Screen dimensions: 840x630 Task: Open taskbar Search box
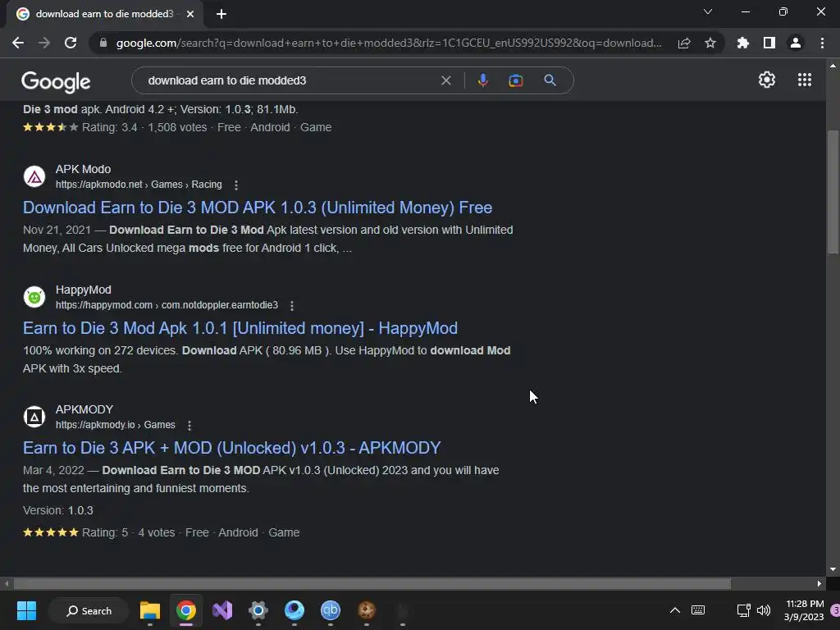[x=89, y=610]
